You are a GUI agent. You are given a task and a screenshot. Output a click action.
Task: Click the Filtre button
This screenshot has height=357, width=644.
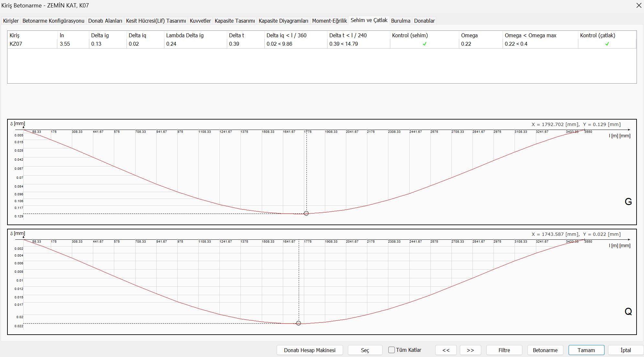504,350
